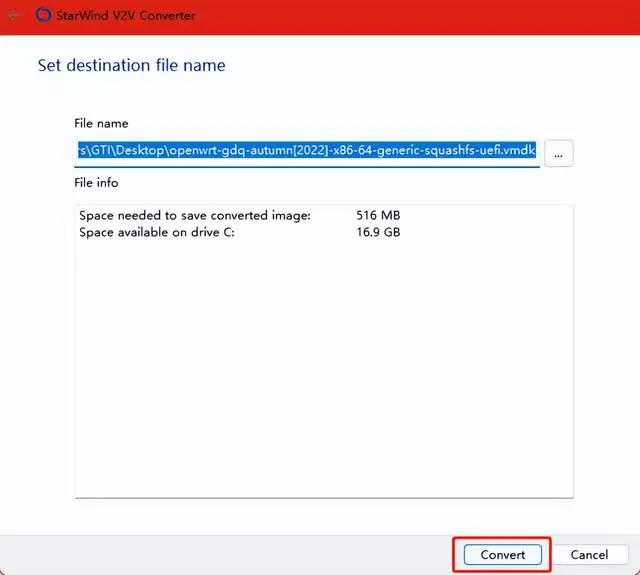
Task: Click the 'Space available on drive C:' line
Action: point(157,232)
